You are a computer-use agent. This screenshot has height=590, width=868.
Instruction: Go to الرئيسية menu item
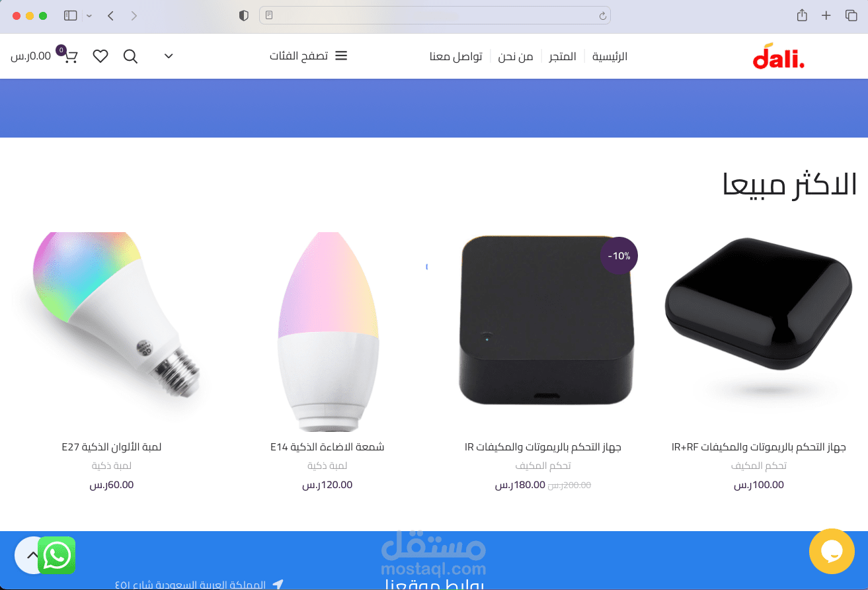pos(610,56)
